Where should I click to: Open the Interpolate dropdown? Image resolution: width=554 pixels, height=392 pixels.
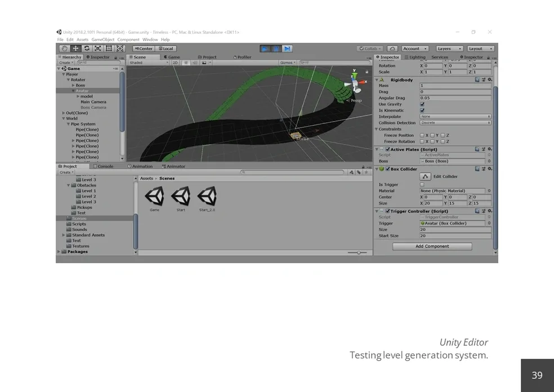[x=455, y=117]
